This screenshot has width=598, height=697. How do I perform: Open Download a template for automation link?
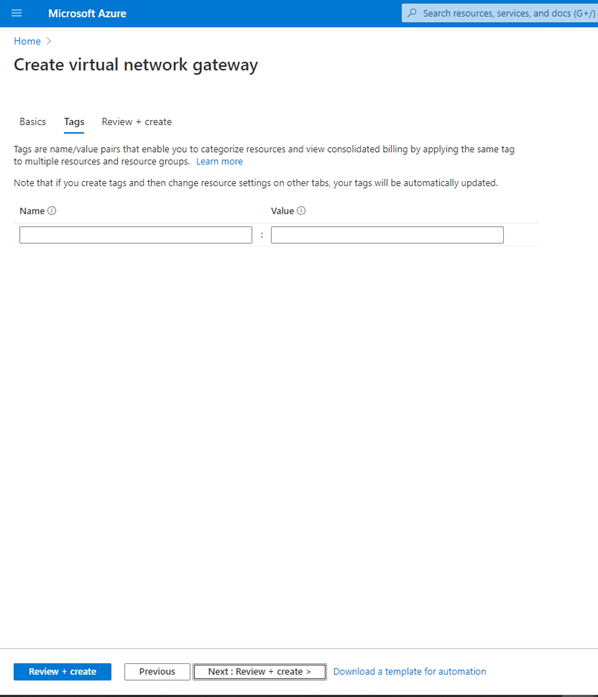click(x=409, y=672)
